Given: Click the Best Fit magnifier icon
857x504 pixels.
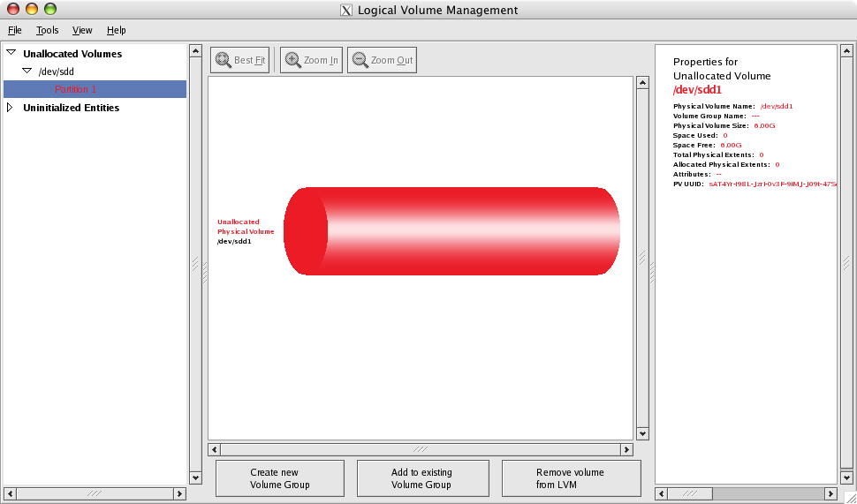Looking at the screenshot, I should pos(223,60).
